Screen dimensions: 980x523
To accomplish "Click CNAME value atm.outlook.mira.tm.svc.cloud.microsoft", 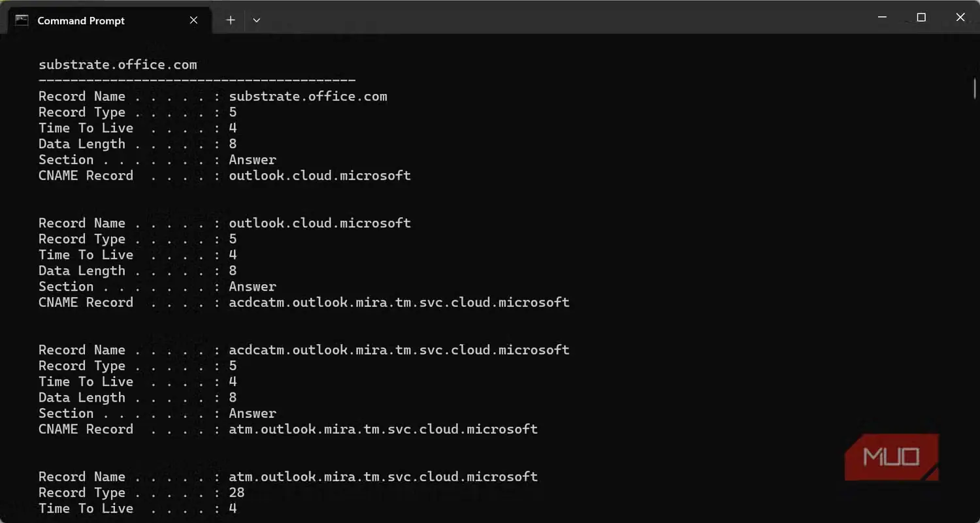I will click(384, 429).
